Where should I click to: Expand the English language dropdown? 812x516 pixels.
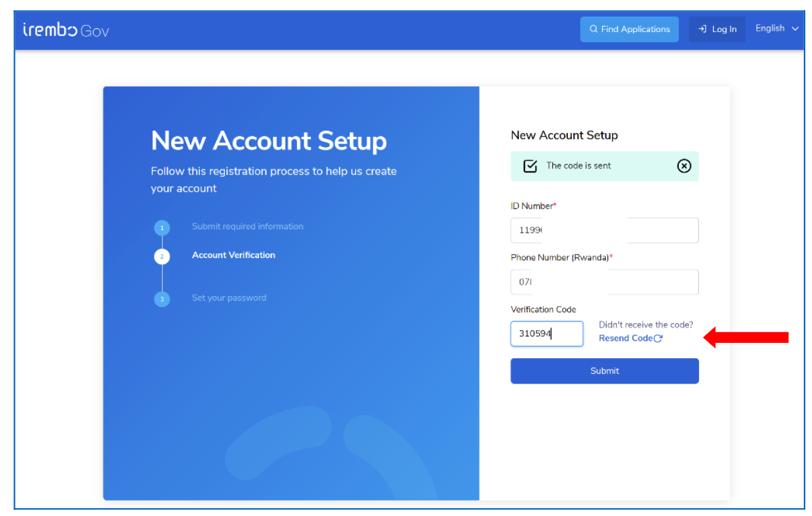777,29
